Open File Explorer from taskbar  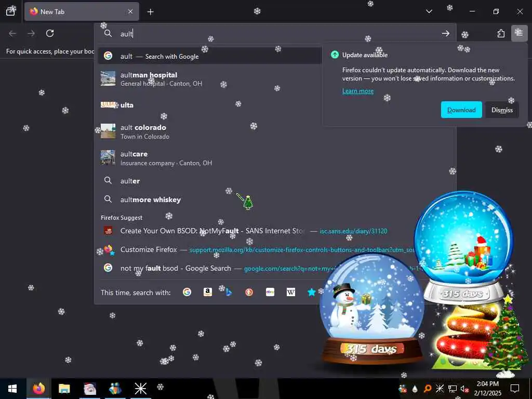click(64, 389)
